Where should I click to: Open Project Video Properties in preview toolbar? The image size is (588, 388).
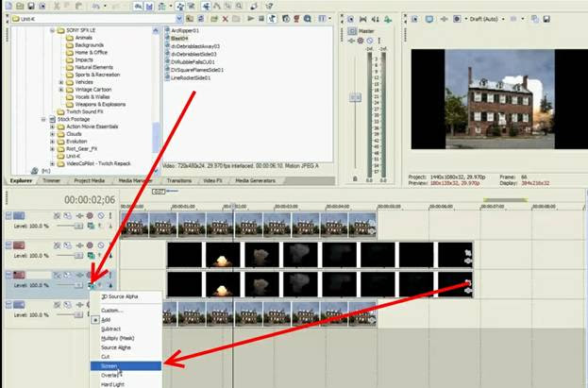(x=414, y=19)
